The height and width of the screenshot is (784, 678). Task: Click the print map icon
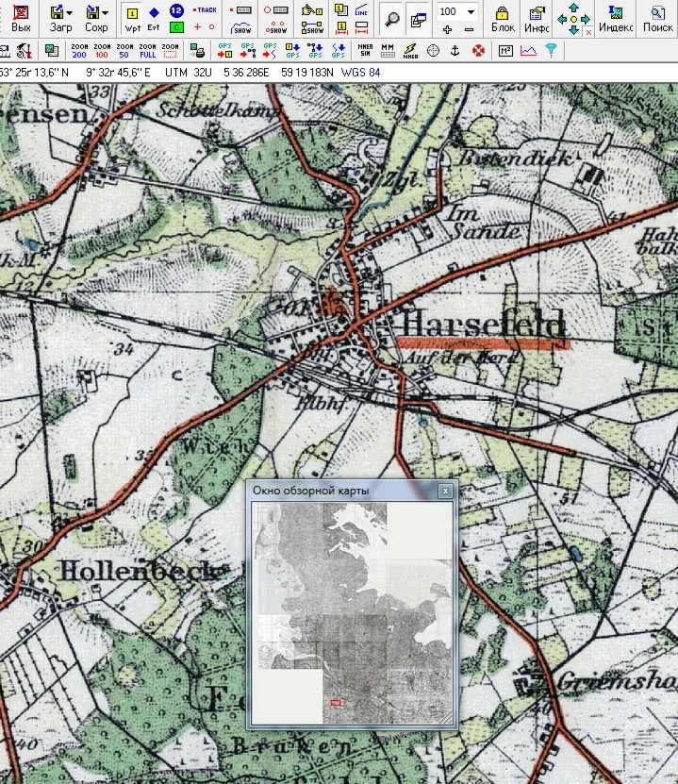197,51
